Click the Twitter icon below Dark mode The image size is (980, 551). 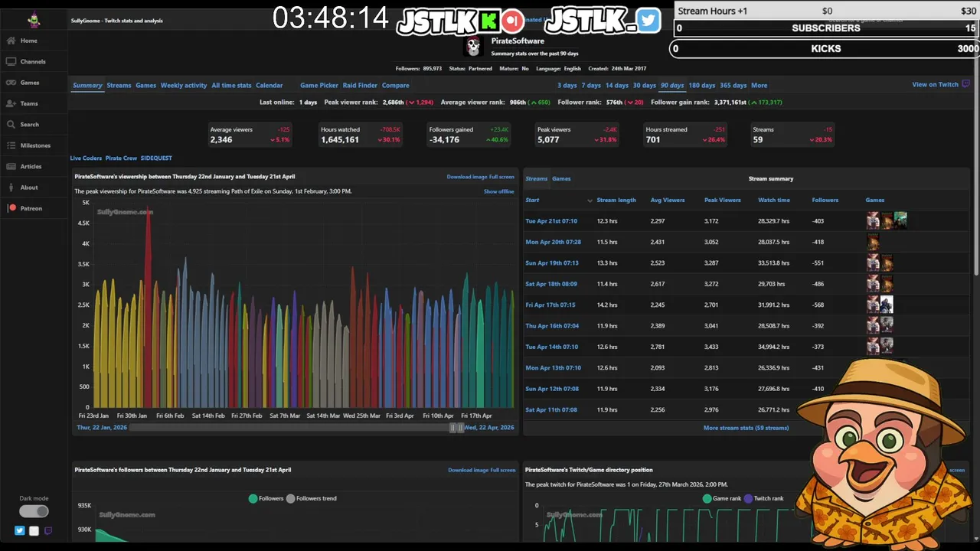[x=20, y=530]
